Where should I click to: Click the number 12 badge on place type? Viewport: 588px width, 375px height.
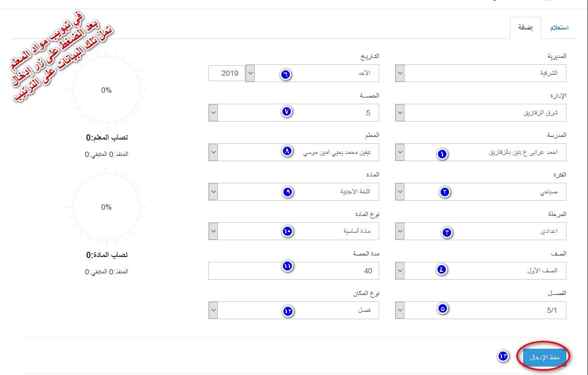[288, 311]
